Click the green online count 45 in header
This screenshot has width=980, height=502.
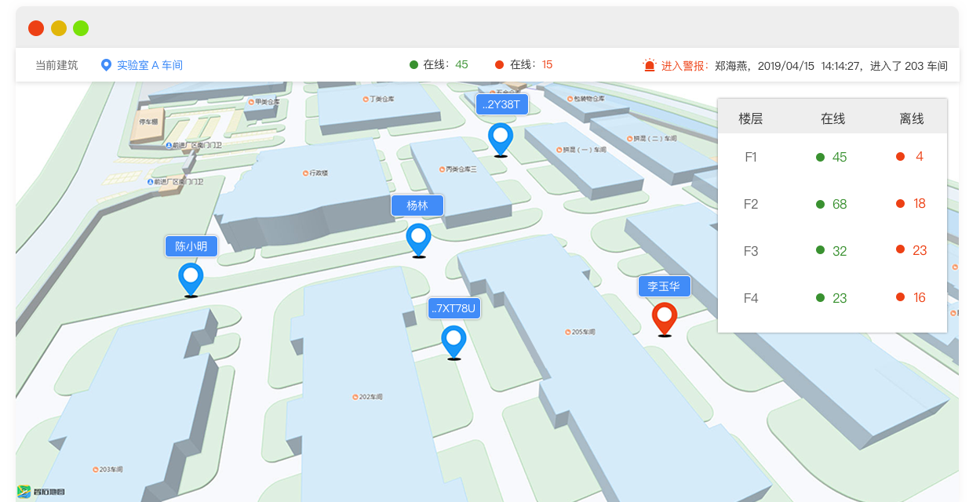tap(461, 64)
